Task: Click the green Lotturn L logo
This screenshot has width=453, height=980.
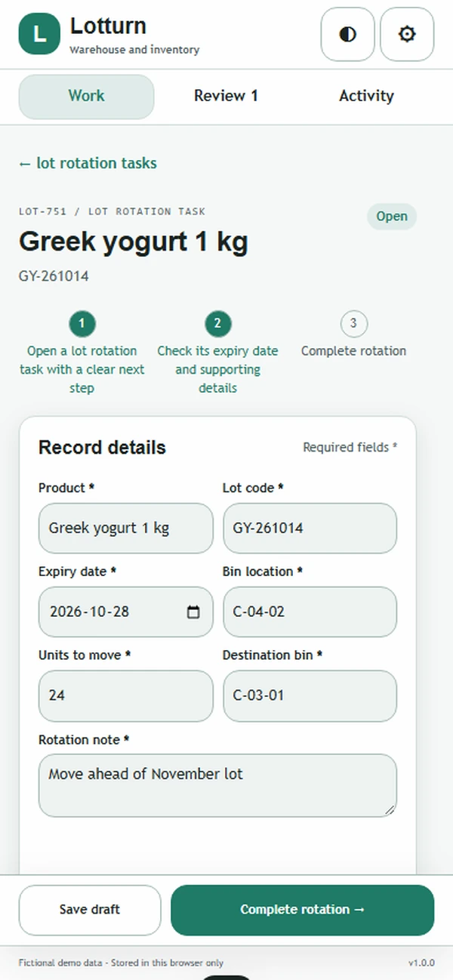Action: click(x=39, y=34)
